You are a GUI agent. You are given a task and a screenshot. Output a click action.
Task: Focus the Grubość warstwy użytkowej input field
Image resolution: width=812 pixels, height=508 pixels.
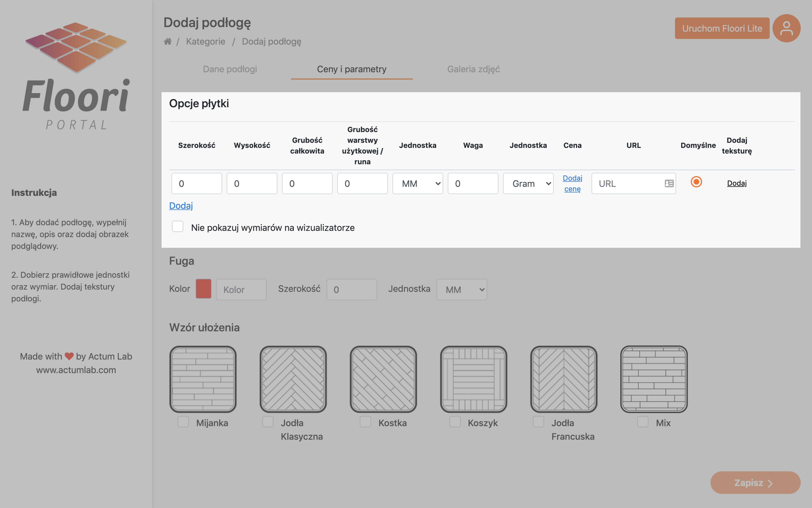(x=362, y=183)
